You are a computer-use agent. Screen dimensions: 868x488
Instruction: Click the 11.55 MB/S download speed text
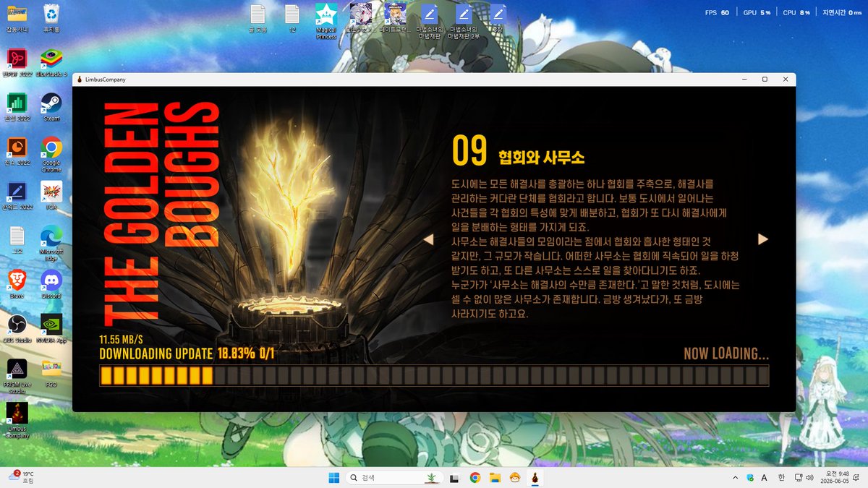[x=121, y=339]
